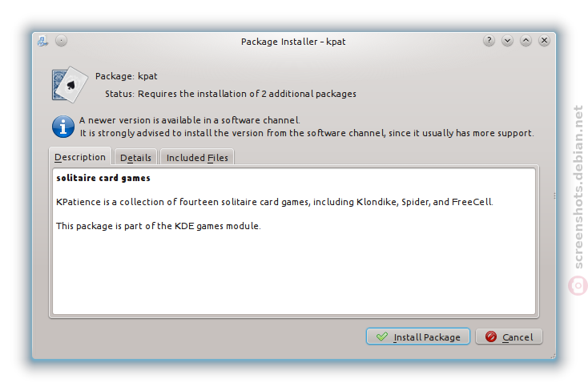Switch to the Description tab
This screenshot has height=391, width=588.
tap(80, 157)
